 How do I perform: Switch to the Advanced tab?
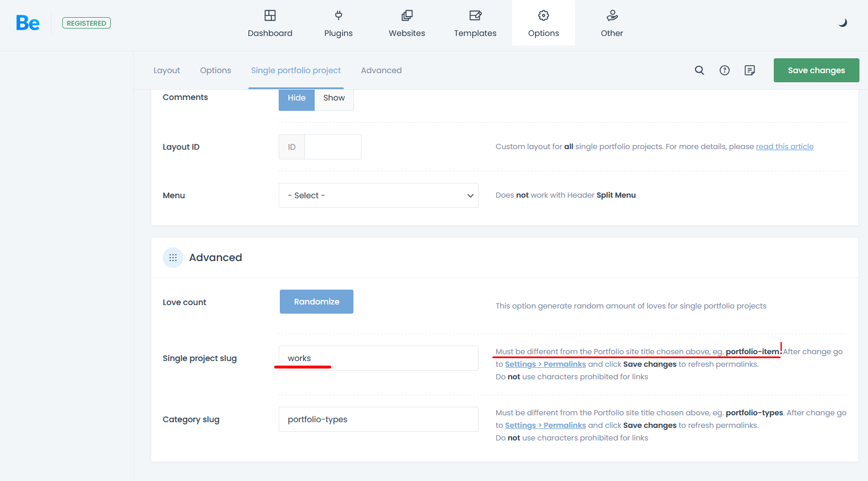click(381, 70)
